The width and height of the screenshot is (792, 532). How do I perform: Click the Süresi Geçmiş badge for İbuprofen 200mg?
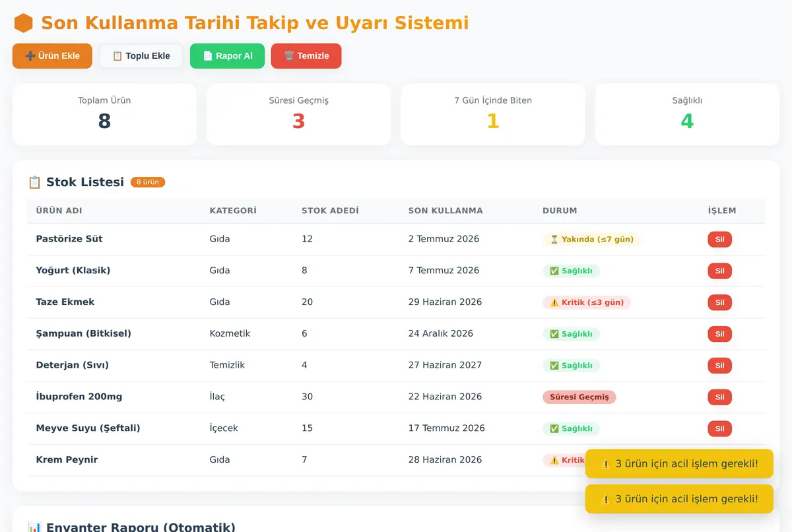pyautogui.click(x=579, y=397)
